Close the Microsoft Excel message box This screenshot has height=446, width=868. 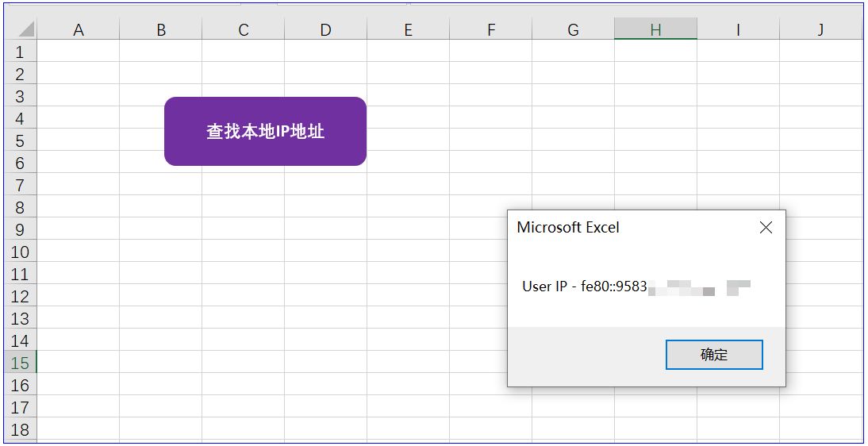[766, 227]
